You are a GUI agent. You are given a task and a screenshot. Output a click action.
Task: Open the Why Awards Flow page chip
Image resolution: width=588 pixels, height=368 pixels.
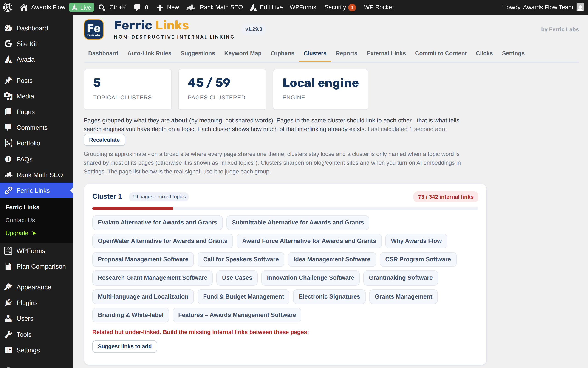pyautogui.click(x=416, y=241)
